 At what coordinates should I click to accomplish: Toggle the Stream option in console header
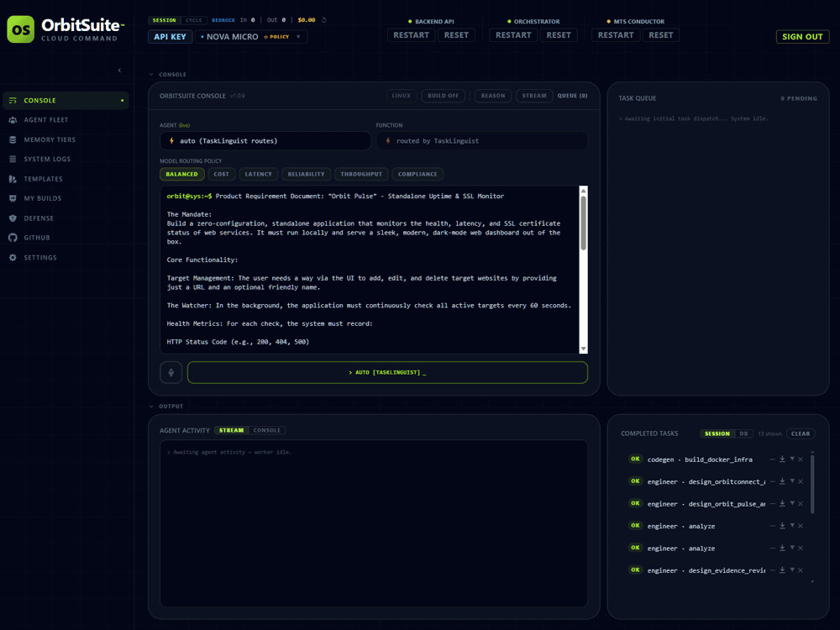tap(534, 96)
